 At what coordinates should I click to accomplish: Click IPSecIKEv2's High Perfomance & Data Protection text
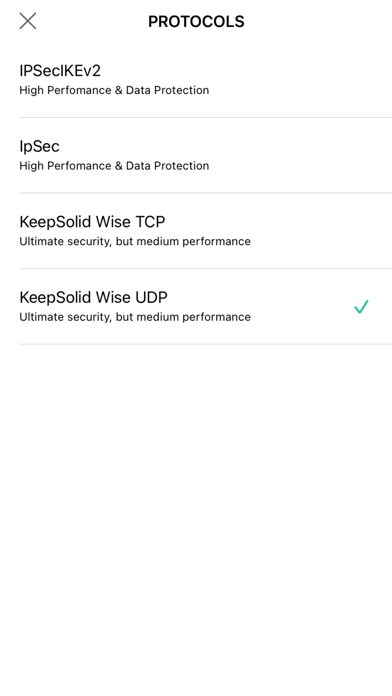[x=114, y=90]
